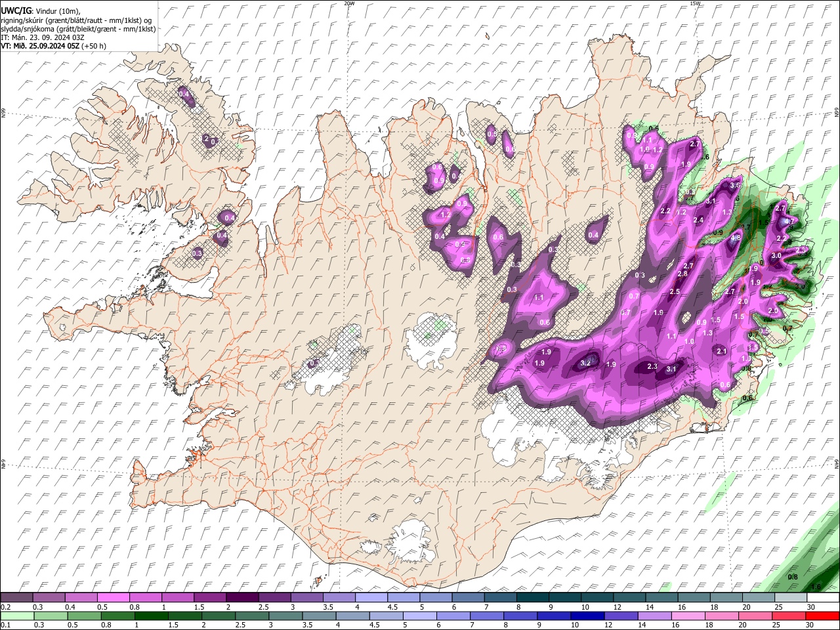Click the '20W' longitude label
840x630 pixels.
tap(349, 3)
